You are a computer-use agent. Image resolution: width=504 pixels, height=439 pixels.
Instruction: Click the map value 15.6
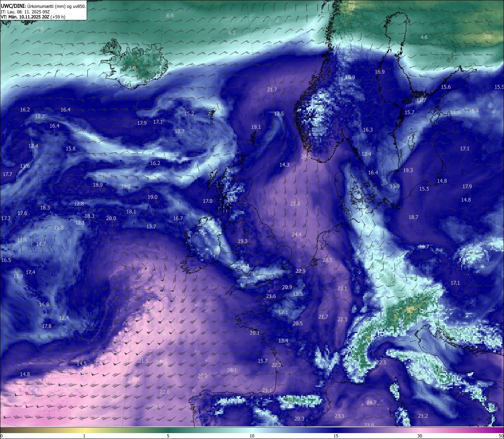click(446, 87)
